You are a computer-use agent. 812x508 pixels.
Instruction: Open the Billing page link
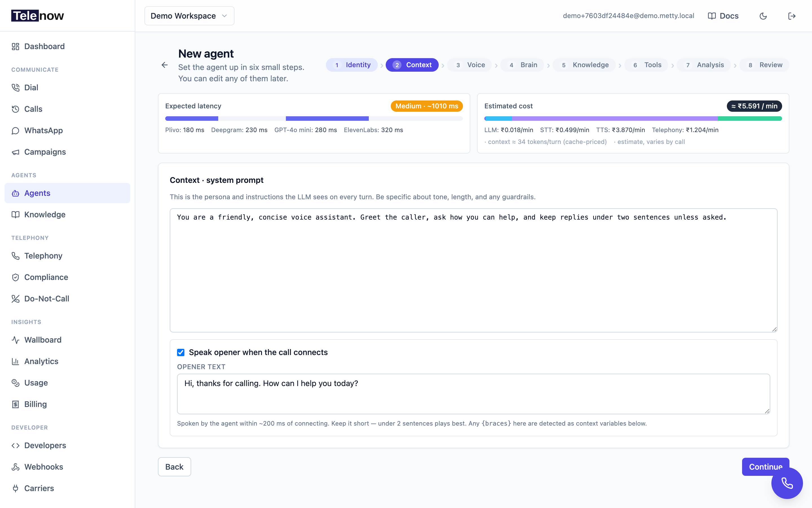coord(67,404)
